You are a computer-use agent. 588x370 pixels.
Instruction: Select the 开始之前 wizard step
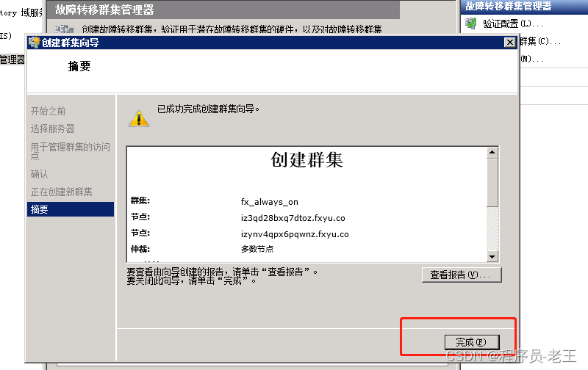pos(48,111)
